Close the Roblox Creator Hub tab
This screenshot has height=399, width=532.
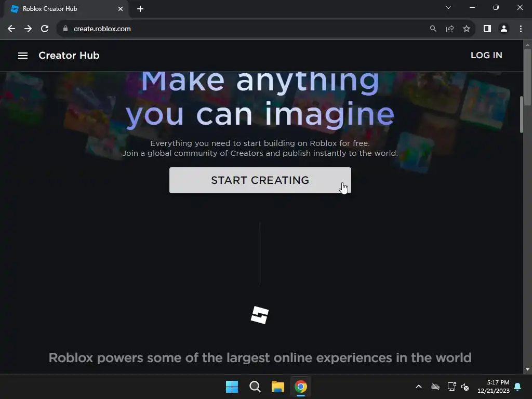tap(121, 9)
